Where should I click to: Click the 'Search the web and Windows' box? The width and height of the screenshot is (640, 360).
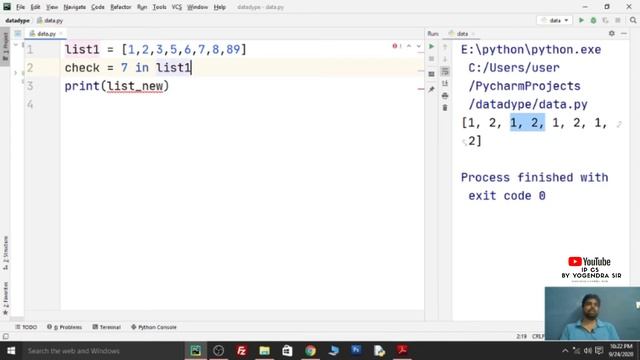click(x=102, y=351)
